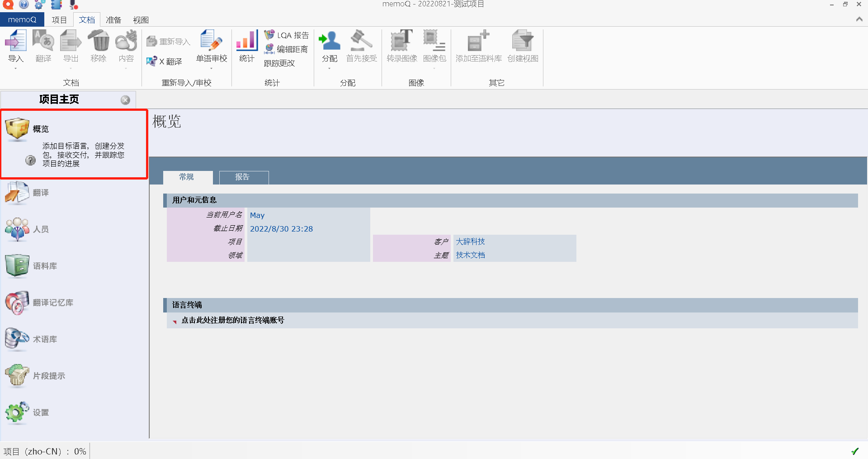Click the help question mark under 概览
Screen dimensions: 868x459
30,160
